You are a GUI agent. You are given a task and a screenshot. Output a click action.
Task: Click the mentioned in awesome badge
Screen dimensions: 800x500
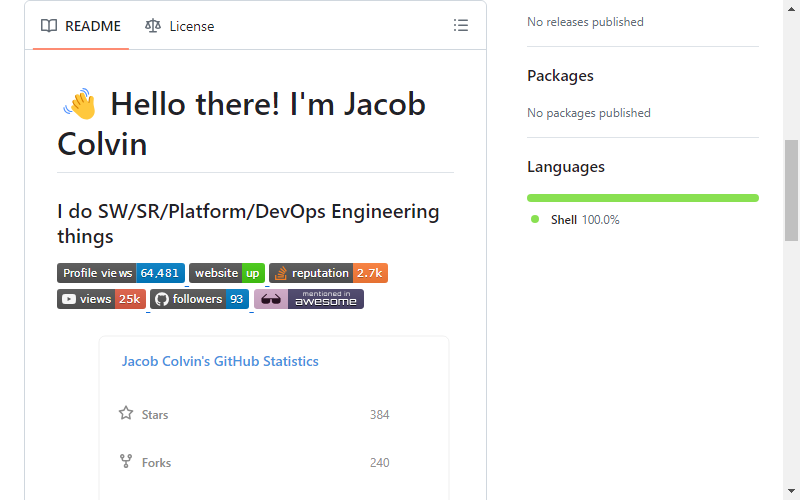pyautogui.click(x=309, y=299)
